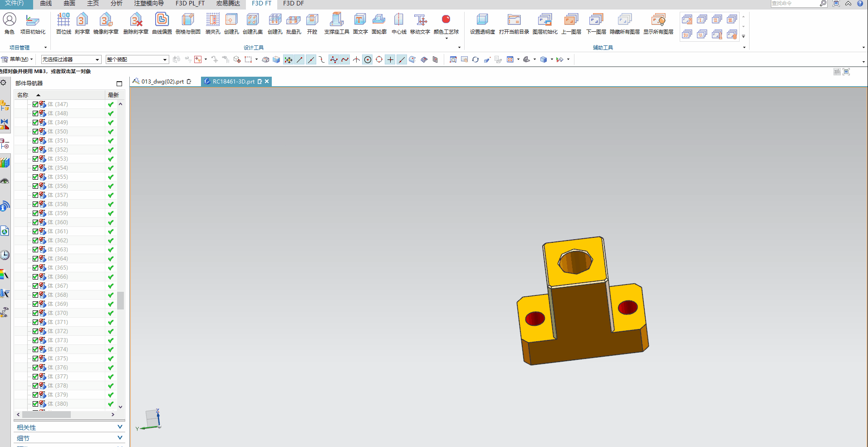This screenshot has width=868, height=447.
Task: Expand the 设计工具 group options arrow
Action: click(459, 48)
